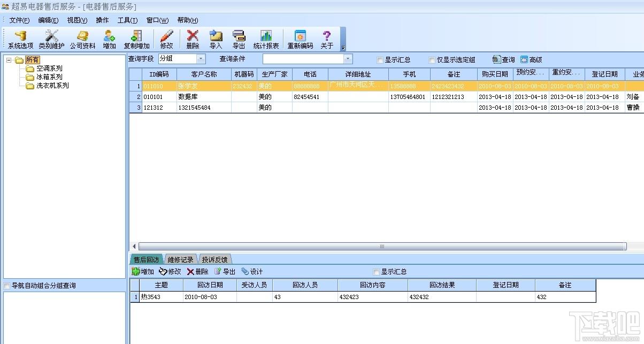The width and height of the screenshot is (644, 344).
Task: Toggle 仅显示选定组 checkbox
Action: (x=432, y=60)
